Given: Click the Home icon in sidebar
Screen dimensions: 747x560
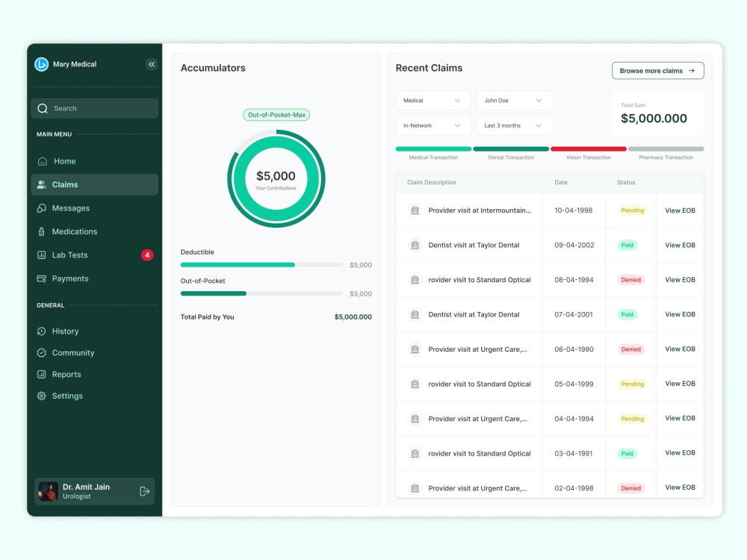Looking at the screenshot, I should pos(43,161).
